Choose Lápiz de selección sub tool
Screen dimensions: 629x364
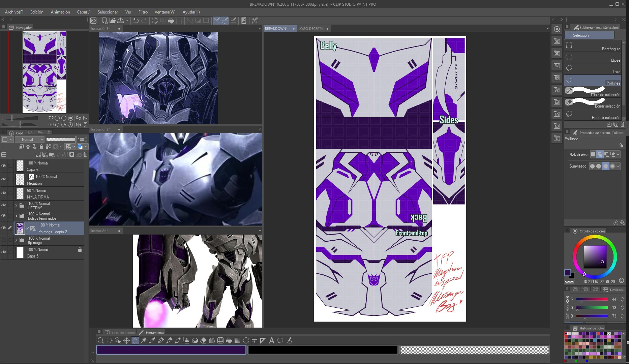click(x=593, y=92)
